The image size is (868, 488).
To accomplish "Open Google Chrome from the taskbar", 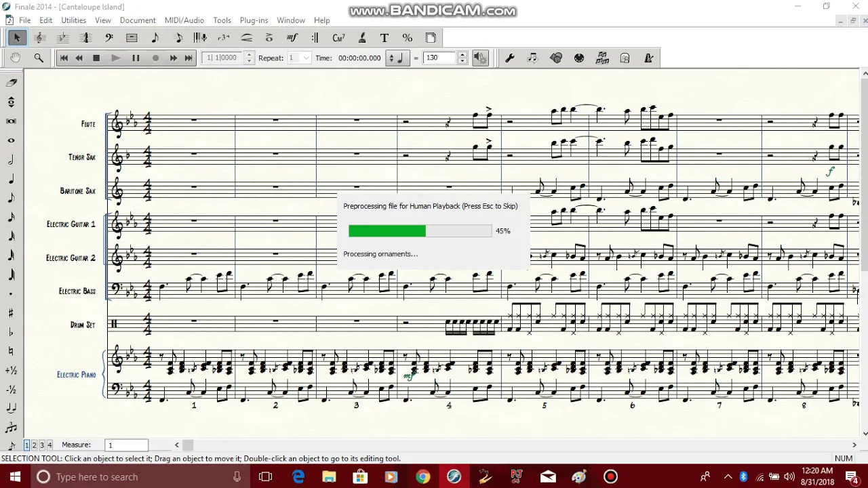I will point(422,477).
